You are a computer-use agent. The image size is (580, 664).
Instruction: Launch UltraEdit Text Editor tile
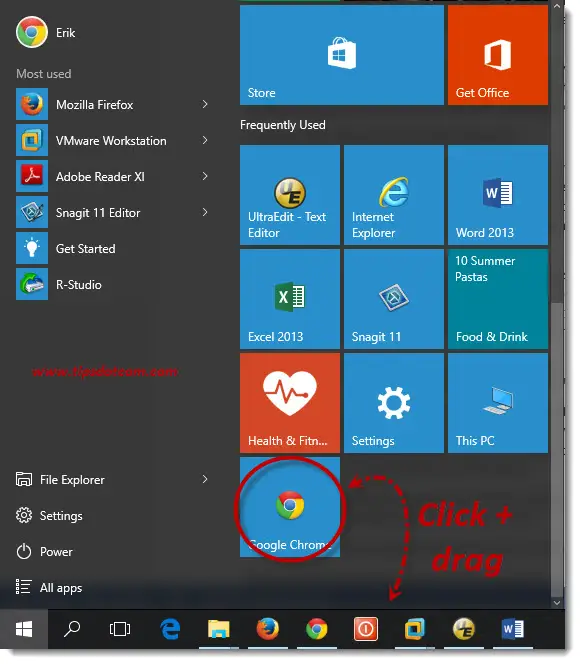(x=290, y=195)
